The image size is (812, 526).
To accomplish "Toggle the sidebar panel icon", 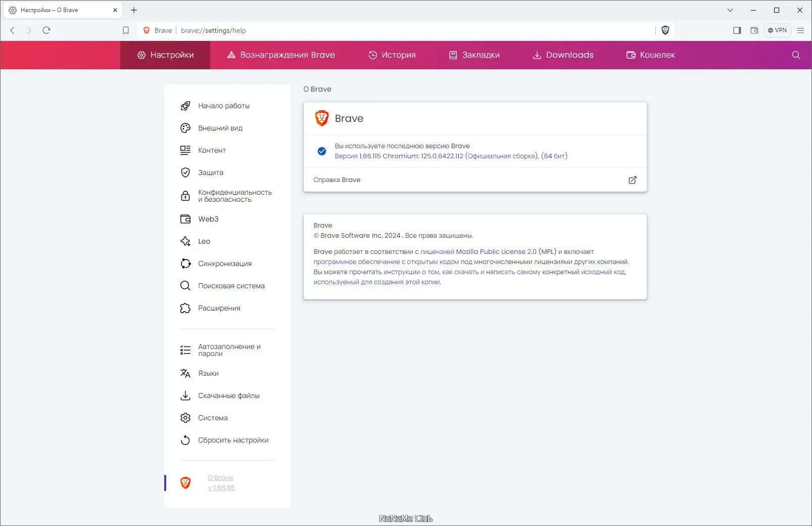I will coord(737,30).
